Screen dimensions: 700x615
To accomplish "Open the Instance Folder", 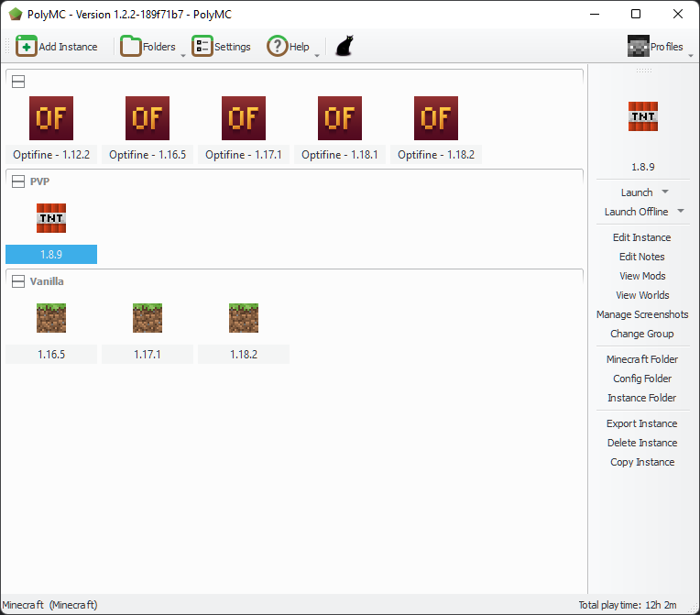I will [642, 398].
